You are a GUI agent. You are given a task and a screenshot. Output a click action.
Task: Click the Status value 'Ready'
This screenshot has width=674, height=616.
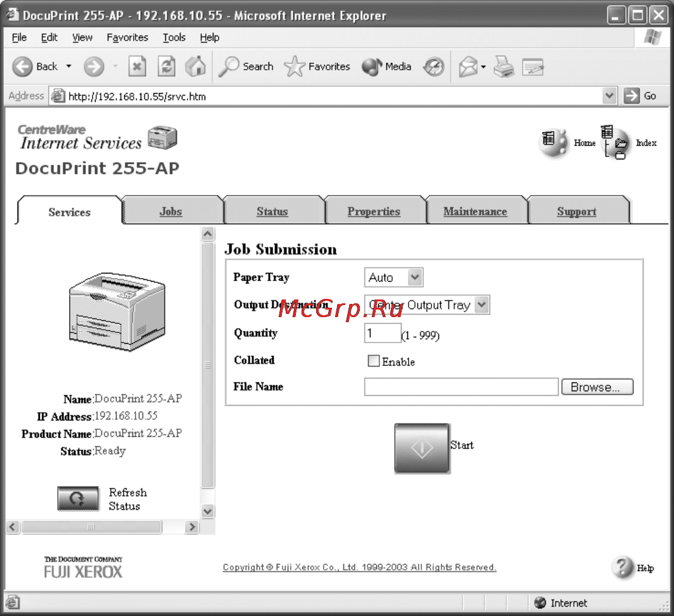[110, 451]
